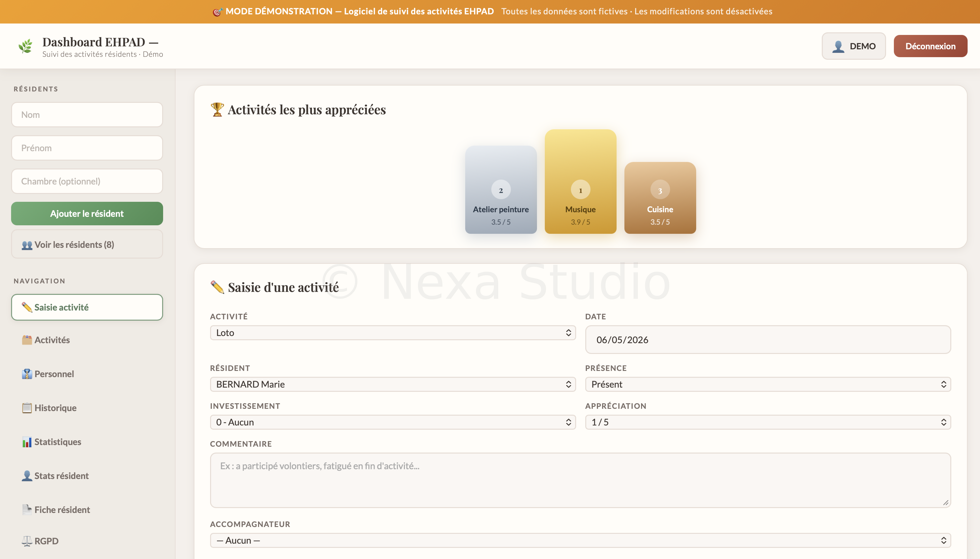Open the Historique navigation item
This screenshot has height=559, width=980.
(87, 408)
